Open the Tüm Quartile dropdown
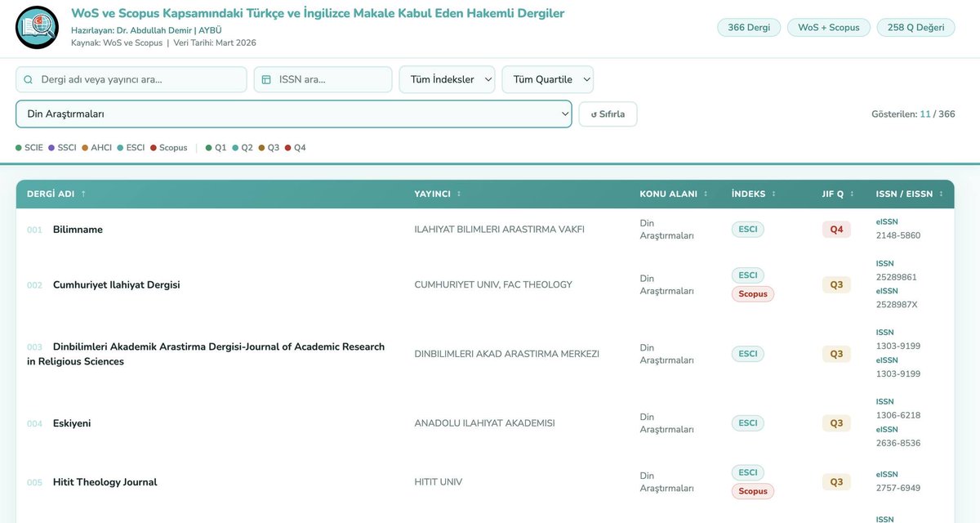The height and width of the screenshot is (523, 980). (x=548, y=79)
